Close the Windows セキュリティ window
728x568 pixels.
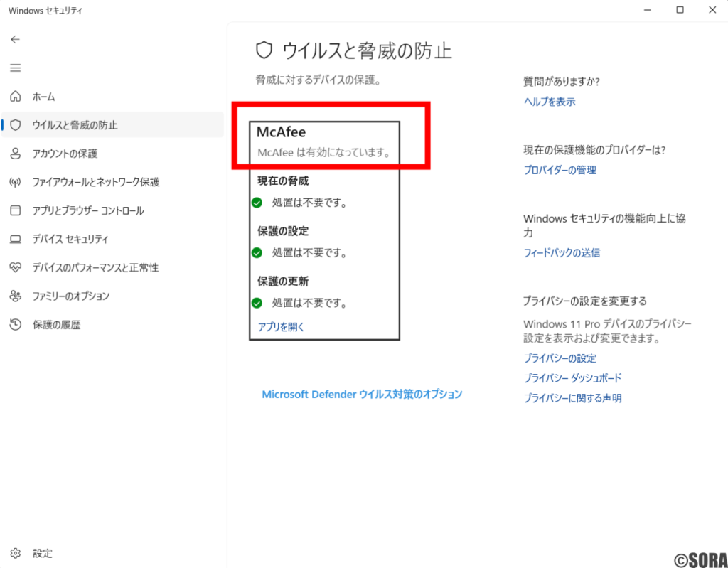712,10
